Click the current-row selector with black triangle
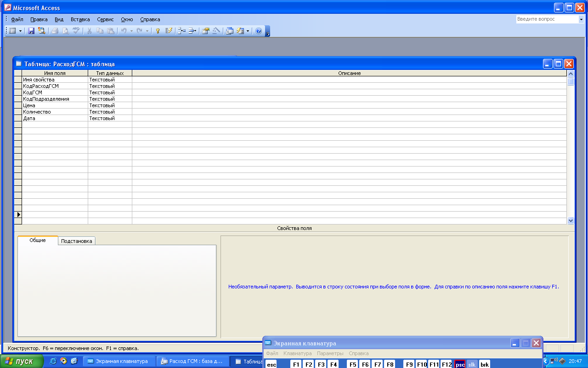The image size is (588, 368). 18,214
